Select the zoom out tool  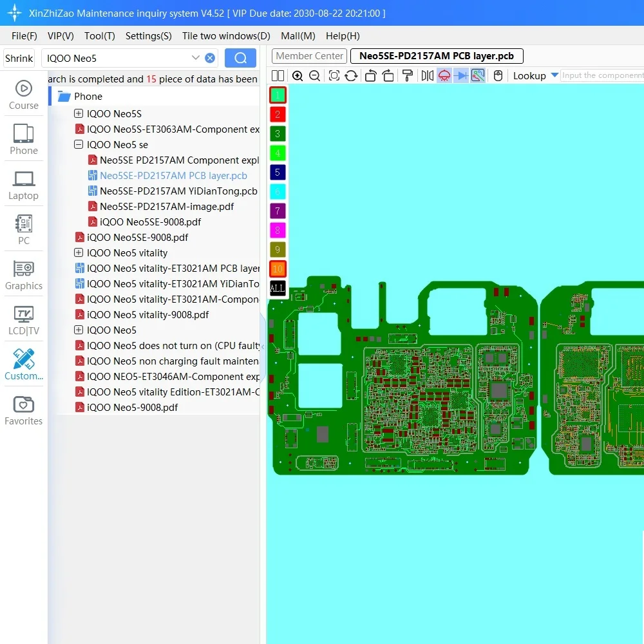pos(315,75)
